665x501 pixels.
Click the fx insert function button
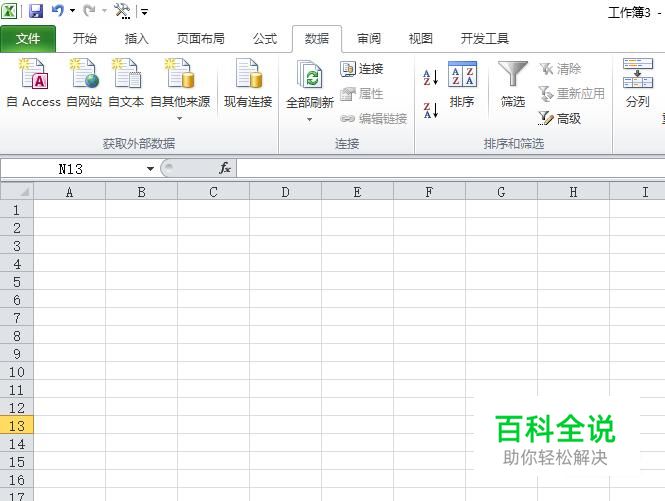(225, 168)
